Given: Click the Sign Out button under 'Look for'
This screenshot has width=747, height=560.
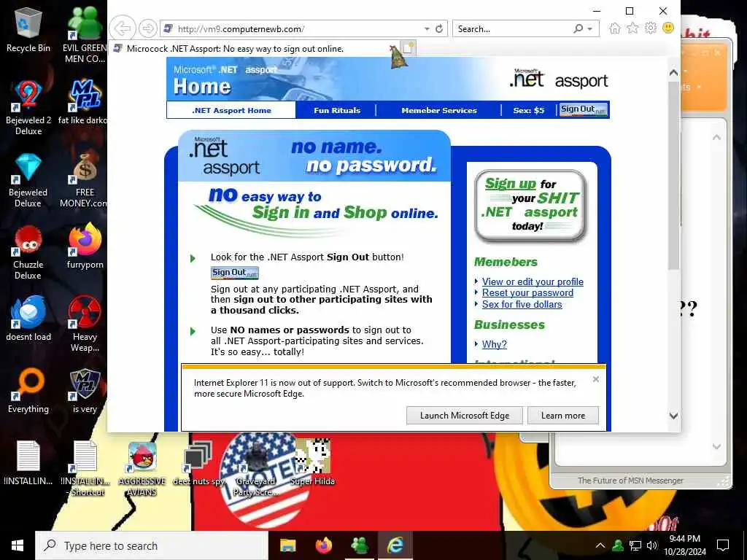Looking at the screenshot, I should pos(235,273).
